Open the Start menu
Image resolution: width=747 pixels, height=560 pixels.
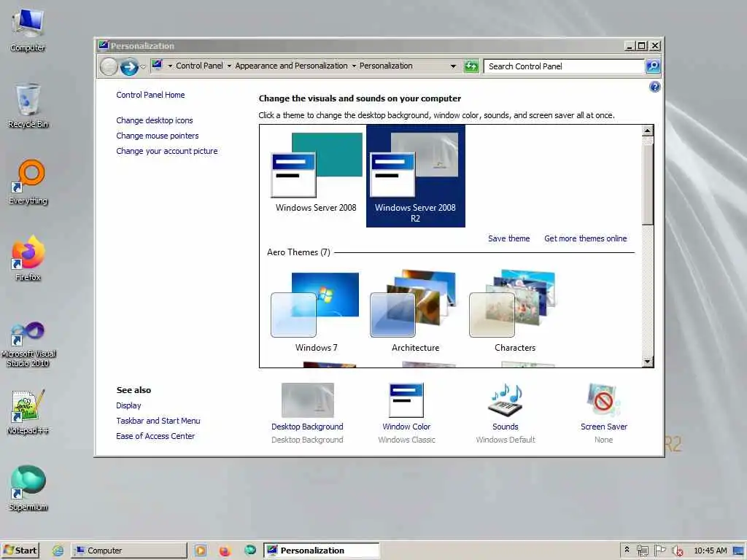(x=20, y=551)
